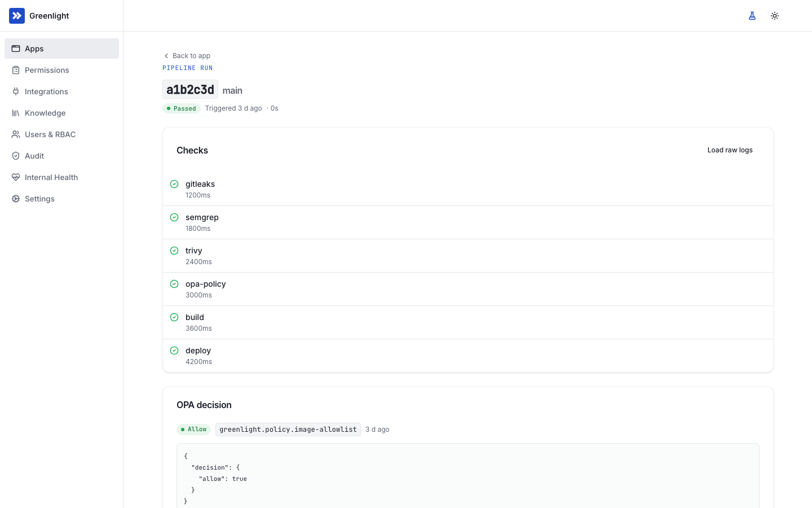Image resolution: width=812 pixels, height=508 pixels.
Task: Click the OPA decision 3 d ago timestamp
Action: [377, 430]
